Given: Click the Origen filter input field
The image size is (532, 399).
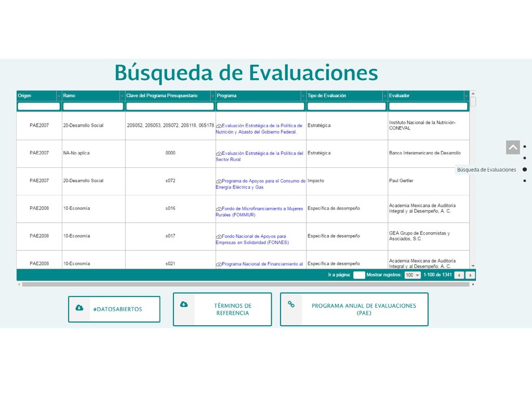Looking at the screenshot, I should pos(38,107).
